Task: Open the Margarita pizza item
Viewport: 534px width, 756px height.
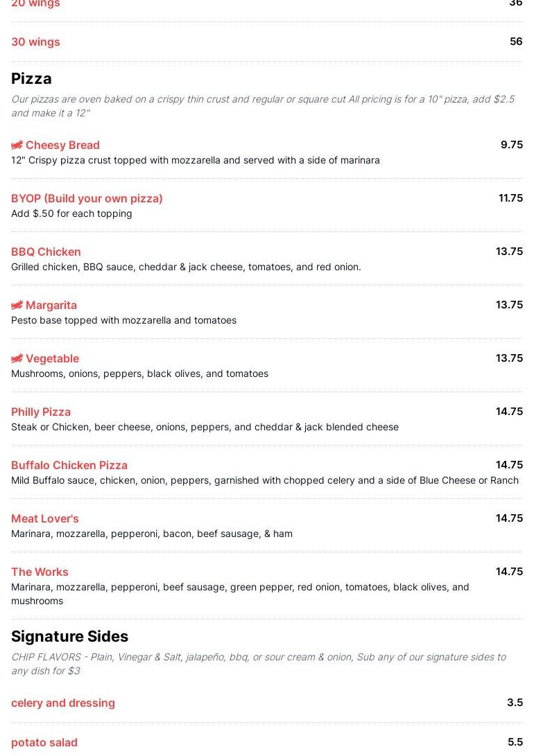Action: coord(51,306)
